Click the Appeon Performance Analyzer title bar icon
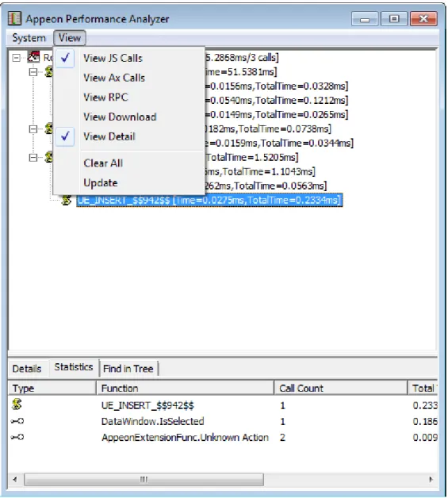 [14, 18]
